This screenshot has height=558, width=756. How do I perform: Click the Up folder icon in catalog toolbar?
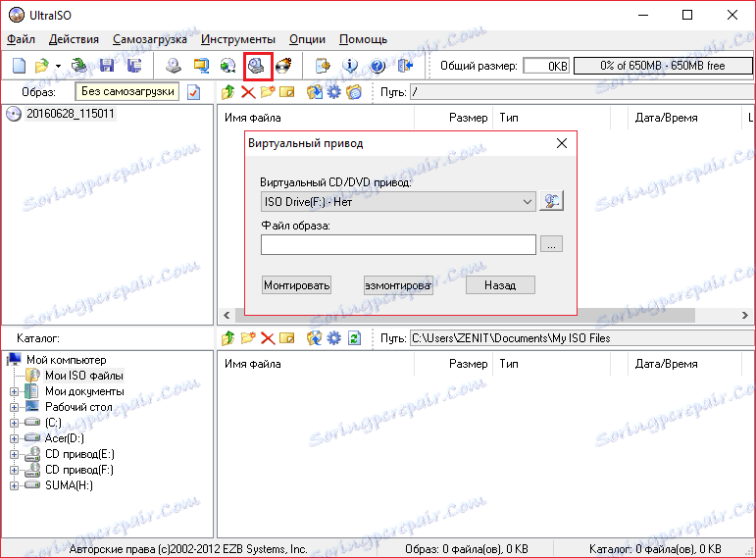(227, 338)
